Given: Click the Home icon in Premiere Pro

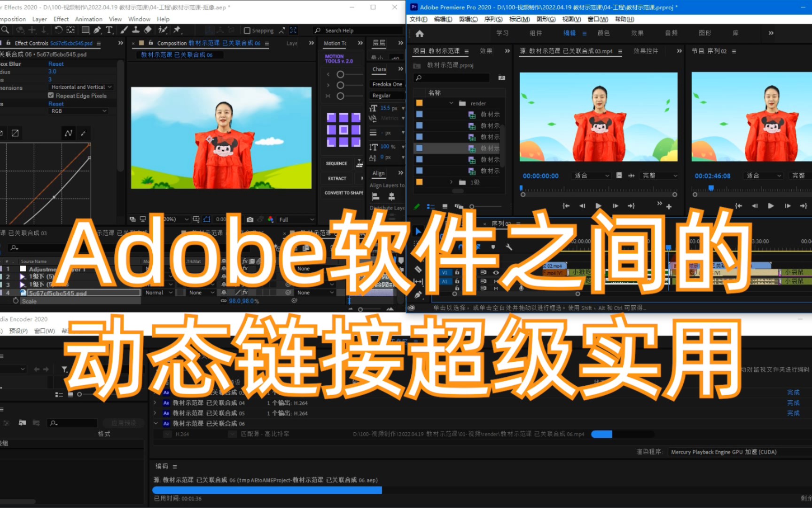Looking at the screenshot, I should (x=420, y=33).
